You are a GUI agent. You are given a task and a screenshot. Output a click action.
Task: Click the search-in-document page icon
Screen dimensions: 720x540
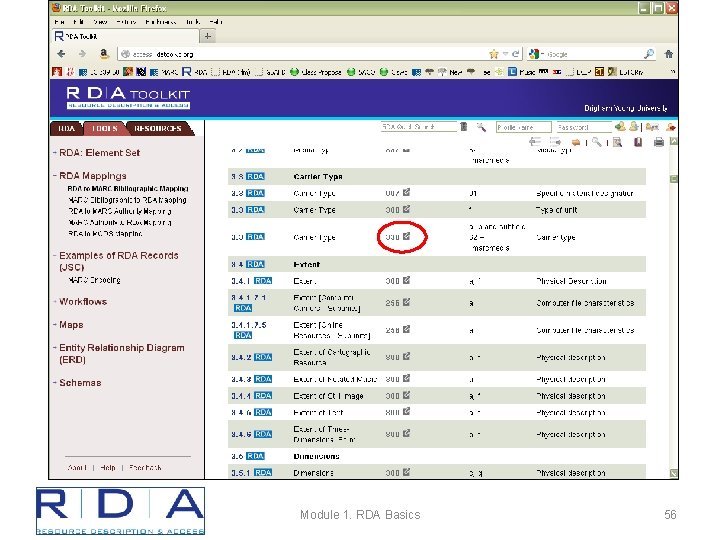click(x=618, y=142)
